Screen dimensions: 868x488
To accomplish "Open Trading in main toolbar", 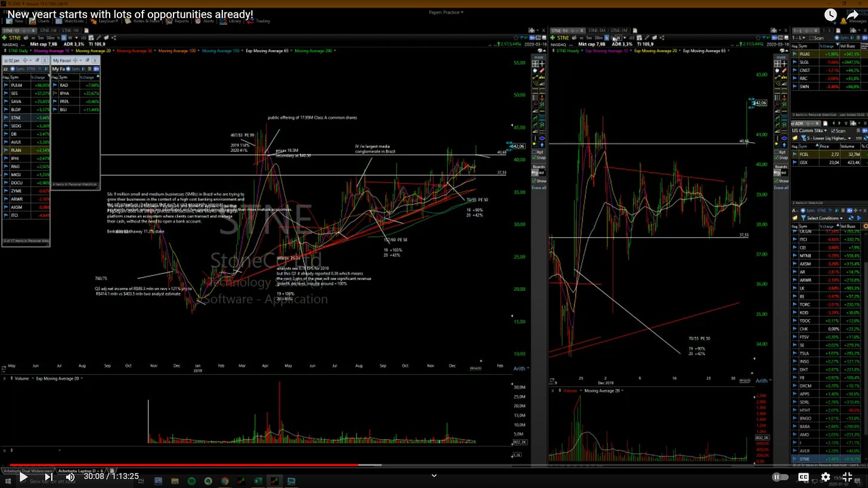I will (x=260, y=21).
